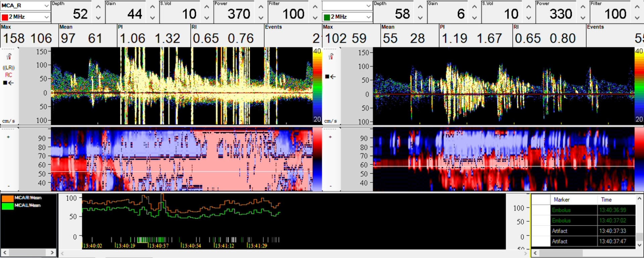Image resolution: width=644 pixels, height=258 pixels.
Task: Click left spectrum color scale bar
Action: tap(317, 86)
